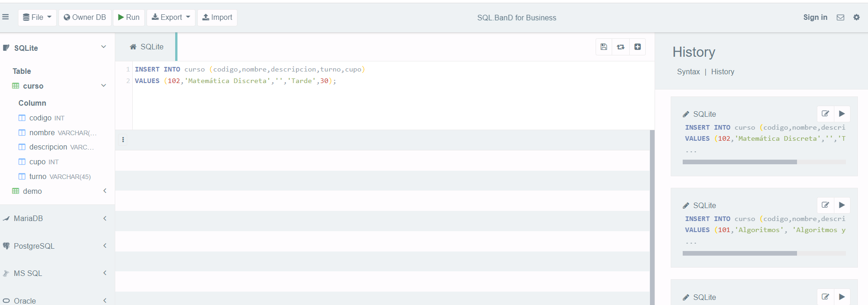
Task: Save the query with floppy icon
Action: (604, 47)
